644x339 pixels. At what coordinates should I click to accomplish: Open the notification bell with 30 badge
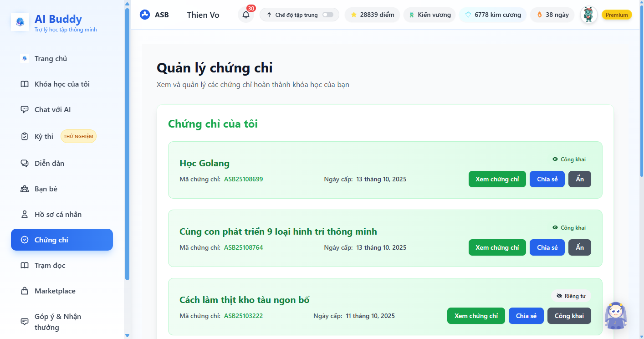point(246,15)
